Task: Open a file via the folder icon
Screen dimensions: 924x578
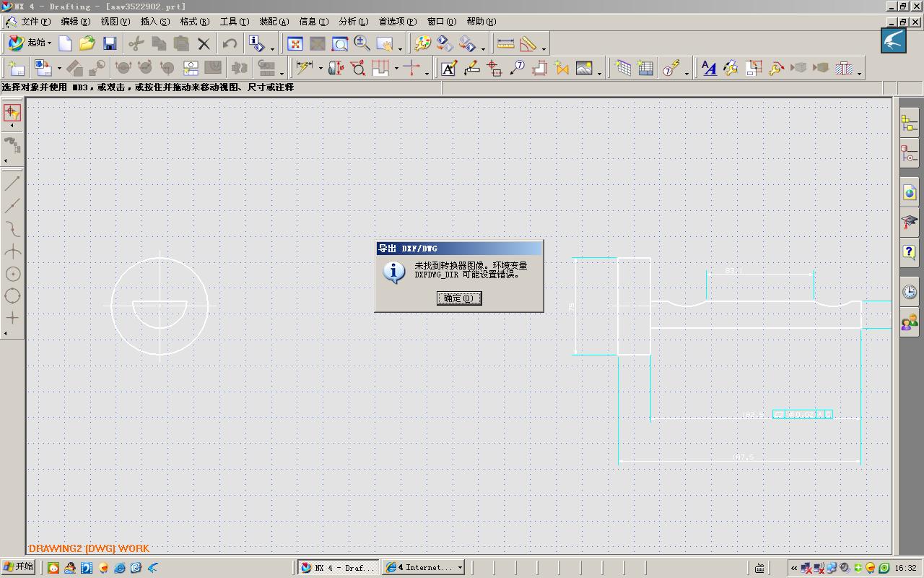Action: click(87, 44)
